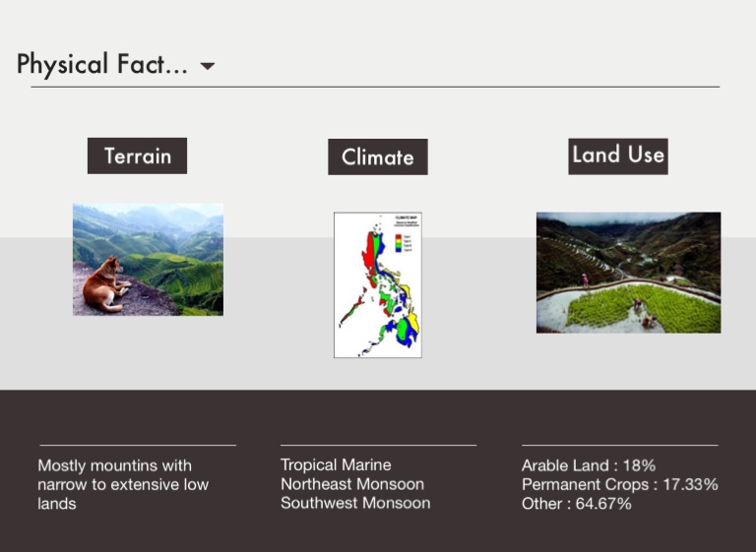The height and width of the screenshot is (552, 756).
Task: Click the Permanent Crops : 17.33% line
Action: click(619, 484)
